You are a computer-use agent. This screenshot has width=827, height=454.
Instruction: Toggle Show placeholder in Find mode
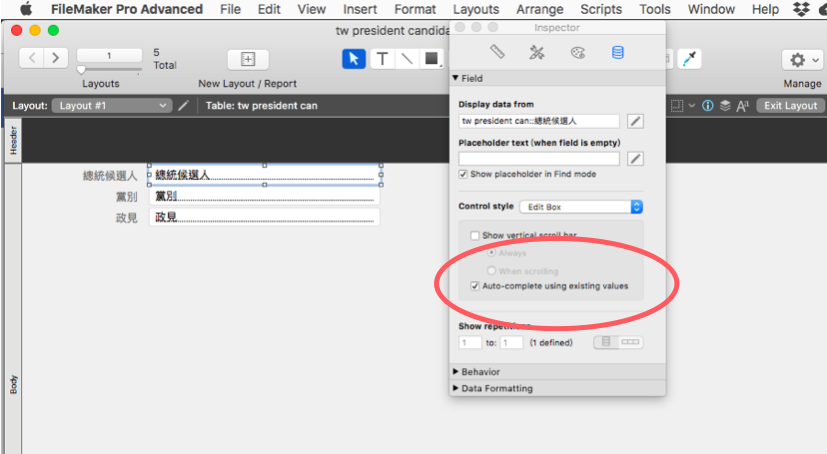pyautogui.click(x=463, y=174)
